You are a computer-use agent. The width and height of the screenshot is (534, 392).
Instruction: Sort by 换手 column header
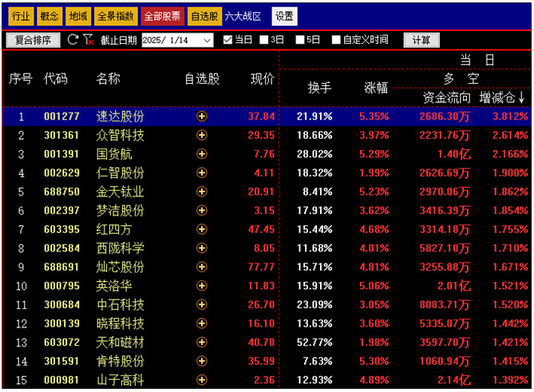tap(319, 88)
